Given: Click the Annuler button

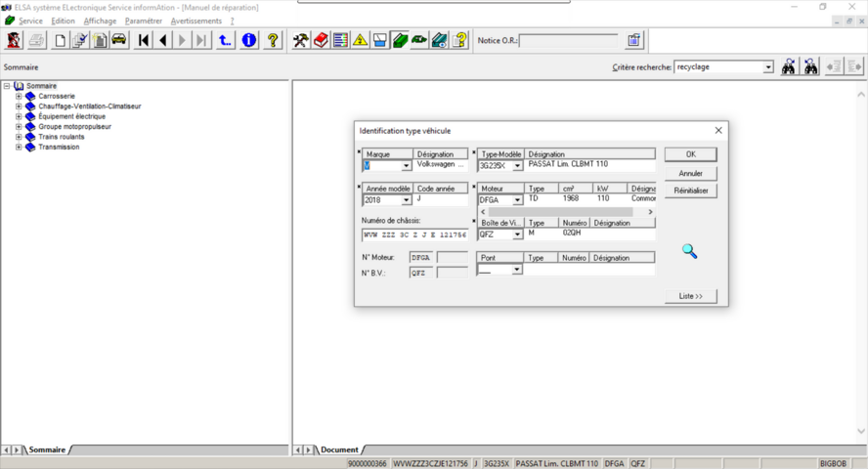Looking at the screenshot, I should tap(691, 173).
